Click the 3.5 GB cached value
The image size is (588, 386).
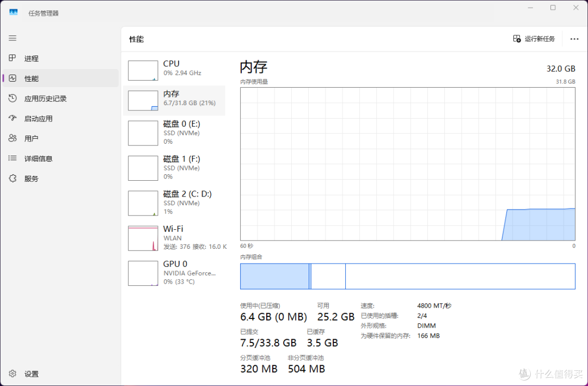322,343
